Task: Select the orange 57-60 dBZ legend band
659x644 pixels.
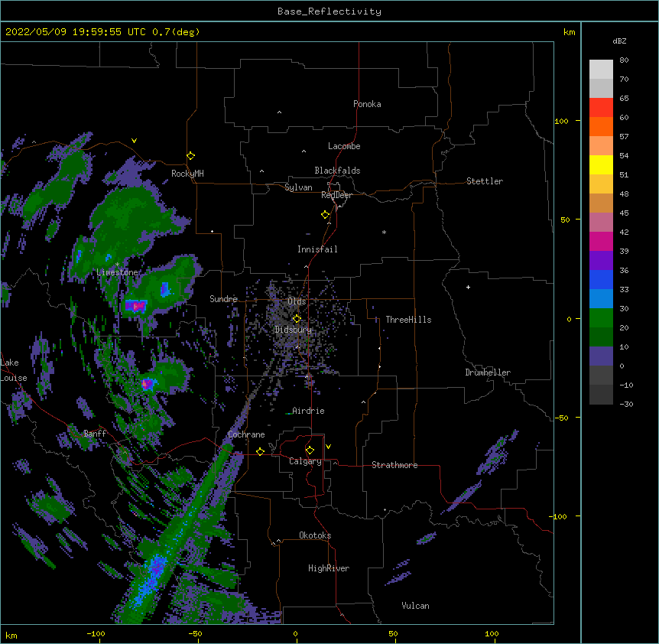Action: (601, 126)
